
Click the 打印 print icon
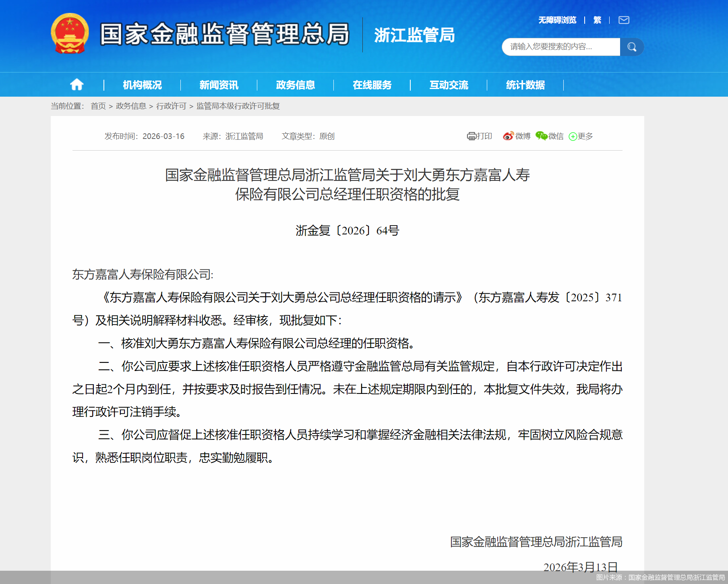[x=479, y=136]
